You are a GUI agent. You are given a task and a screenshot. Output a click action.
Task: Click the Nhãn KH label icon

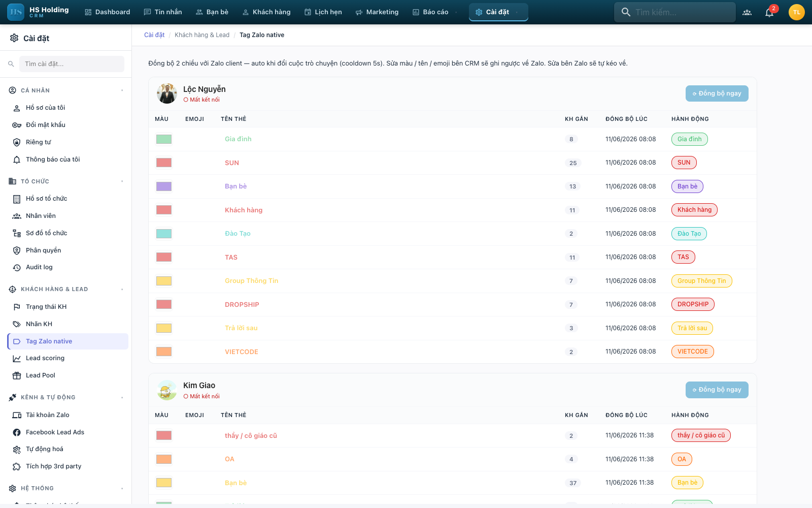pyautogui.click(x=17, y=324)
